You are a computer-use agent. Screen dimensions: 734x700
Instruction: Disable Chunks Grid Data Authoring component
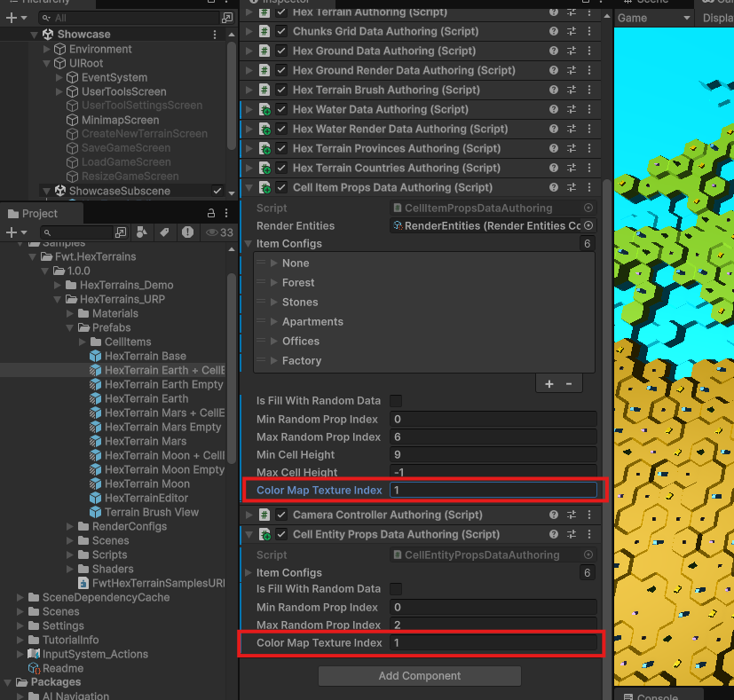coord(281,31)
